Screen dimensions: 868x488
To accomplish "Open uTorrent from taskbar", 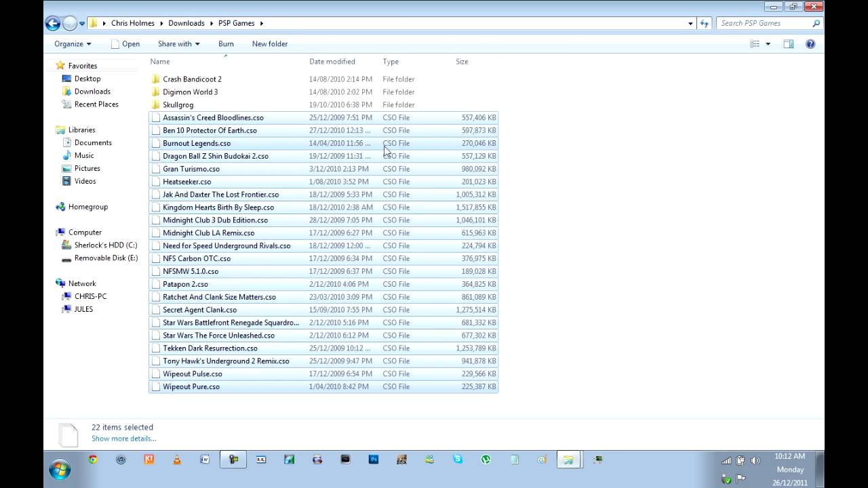I will (x=486, y=460).
